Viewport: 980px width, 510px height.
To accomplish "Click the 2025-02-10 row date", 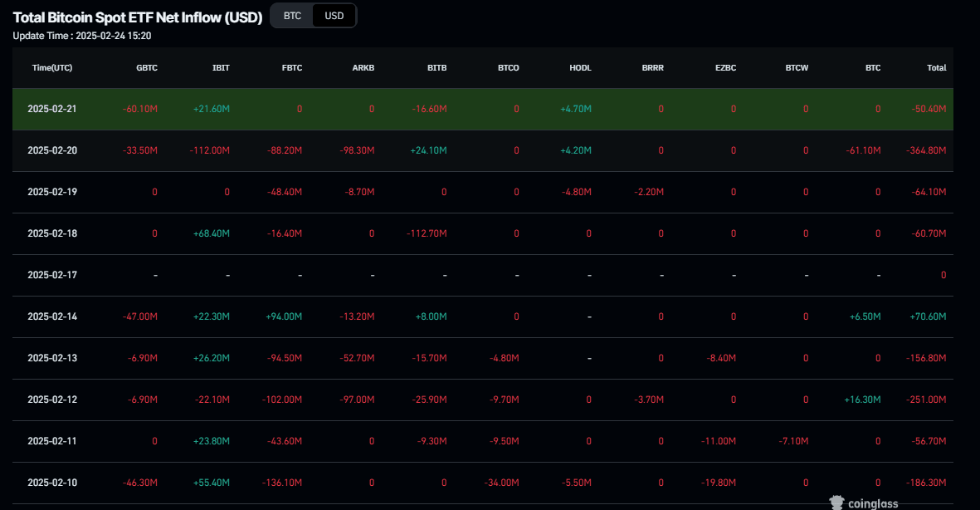I will [x=52, y=483].
